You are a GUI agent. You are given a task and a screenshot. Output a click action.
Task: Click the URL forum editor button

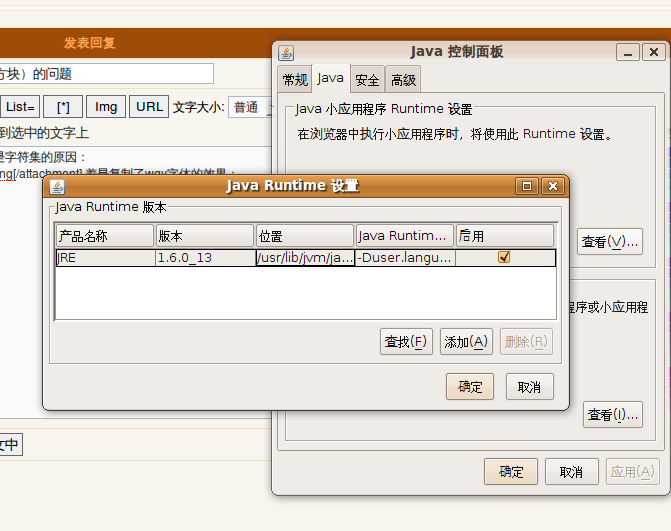[149, 107]
